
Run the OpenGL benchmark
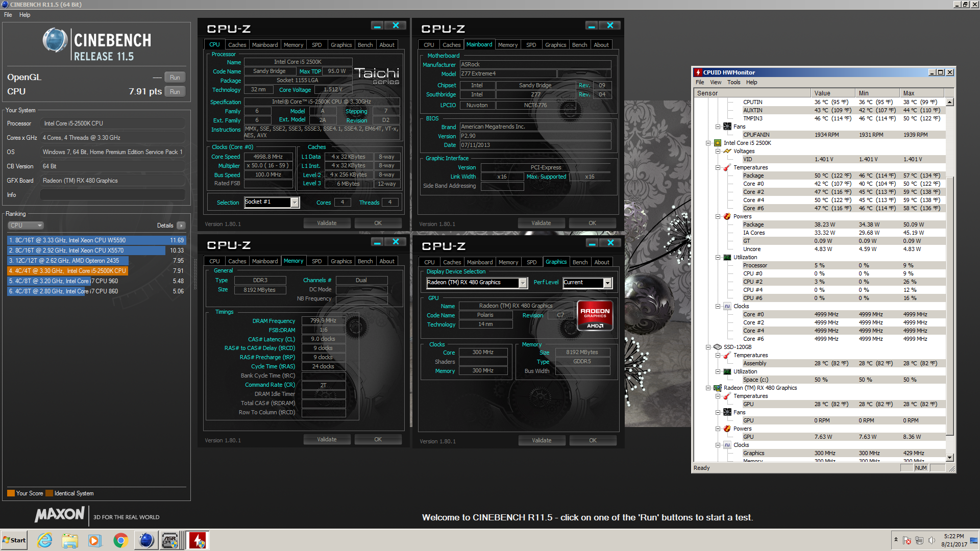175,78
